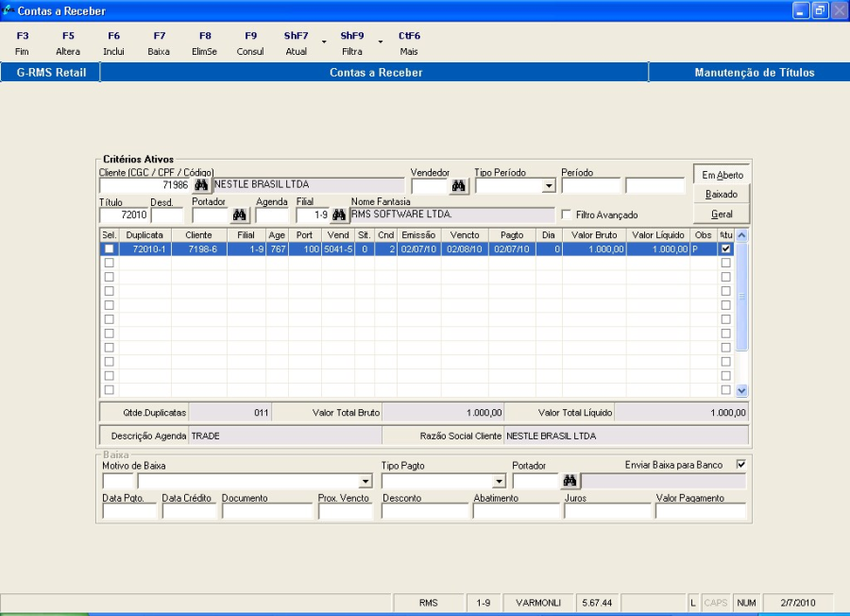Click binoculars lookup icon next to Portador filter
Screen dimensions: 850x616
[x=240, y=215]
